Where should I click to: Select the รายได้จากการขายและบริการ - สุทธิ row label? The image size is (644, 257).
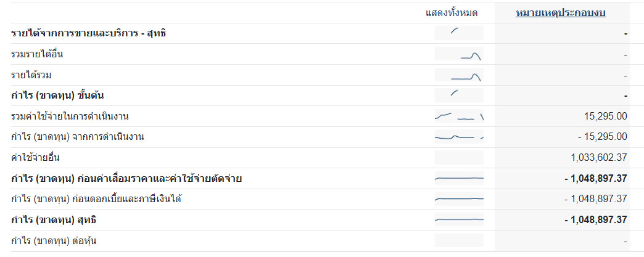(88, 33)
